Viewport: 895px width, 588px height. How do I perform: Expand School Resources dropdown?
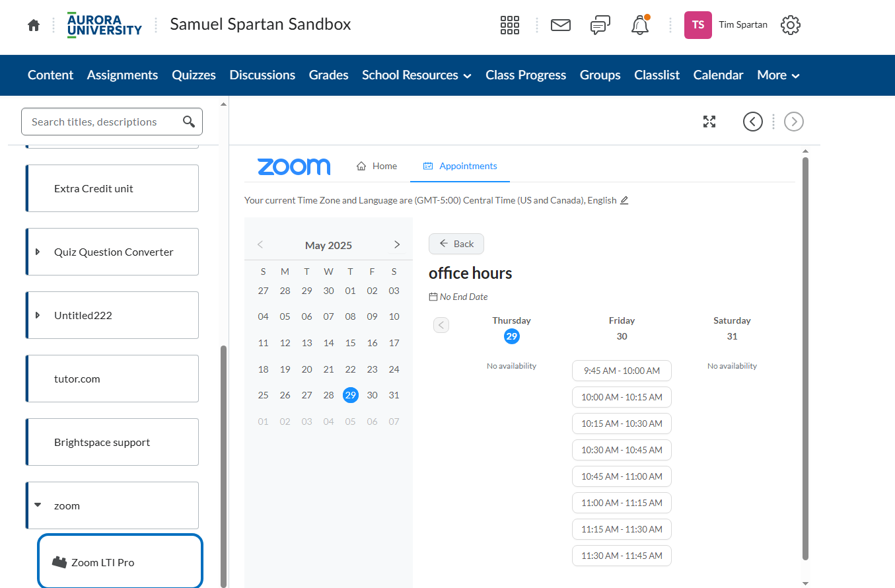[417, 75]
